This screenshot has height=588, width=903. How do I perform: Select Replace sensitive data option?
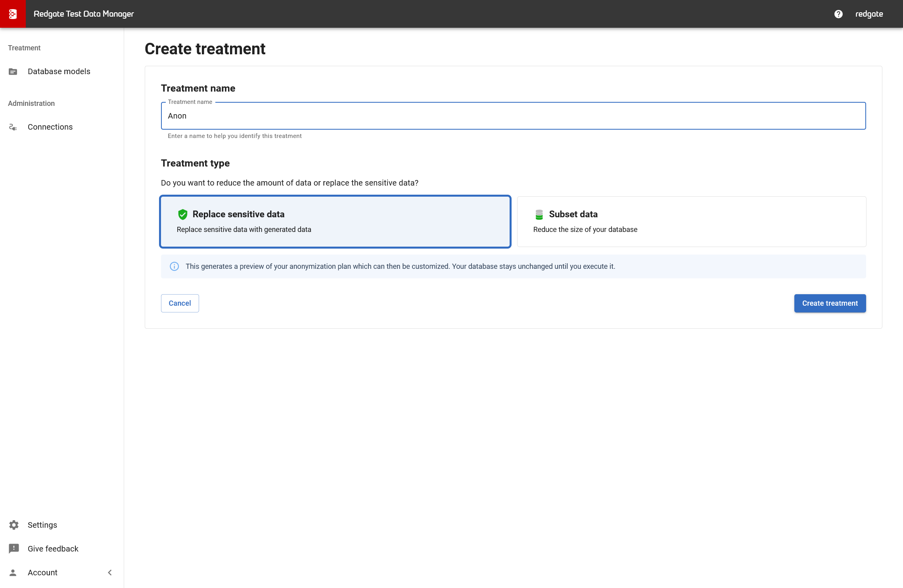point(335,222)
